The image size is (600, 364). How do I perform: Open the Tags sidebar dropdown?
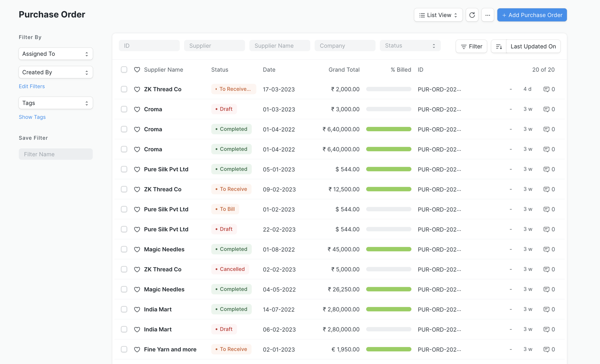point(55,103)
